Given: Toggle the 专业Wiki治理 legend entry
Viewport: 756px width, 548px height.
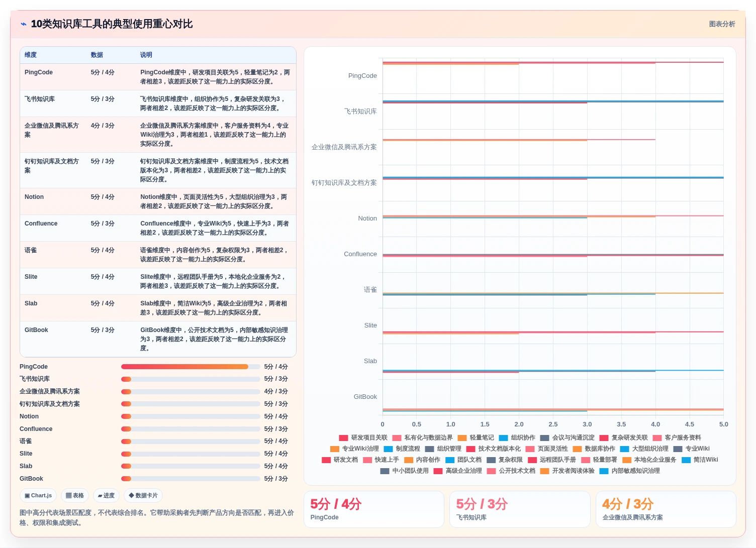Looking at the screenshot, I should [354, 449].
